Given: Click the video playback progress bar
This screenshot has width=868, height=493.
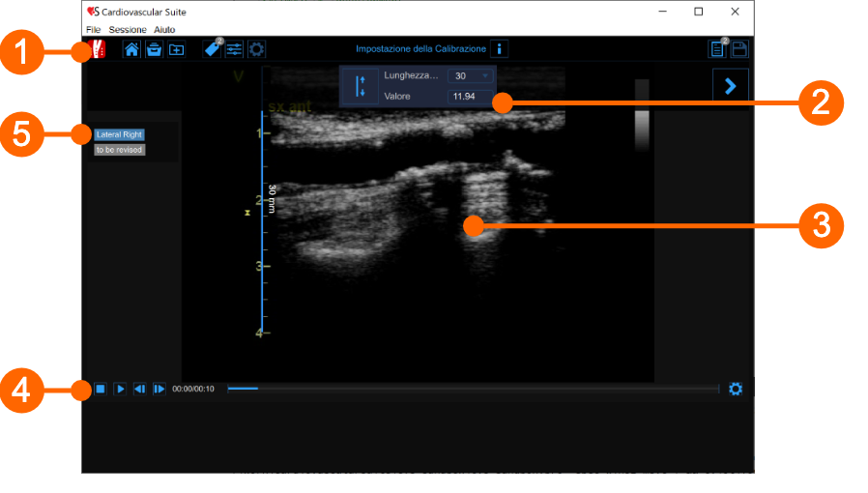Looking at the screenshot, I should (474, 389).
